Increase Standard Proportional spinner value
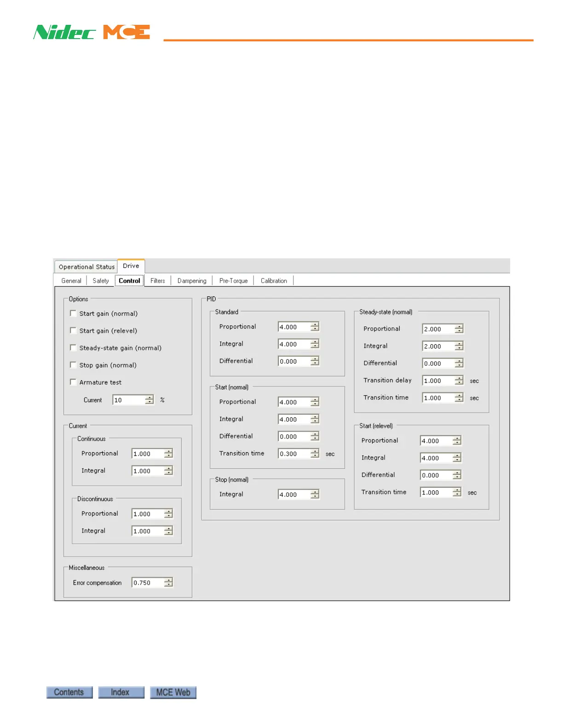The width and height of the screenshot is (563, 728). pos(315,324)
